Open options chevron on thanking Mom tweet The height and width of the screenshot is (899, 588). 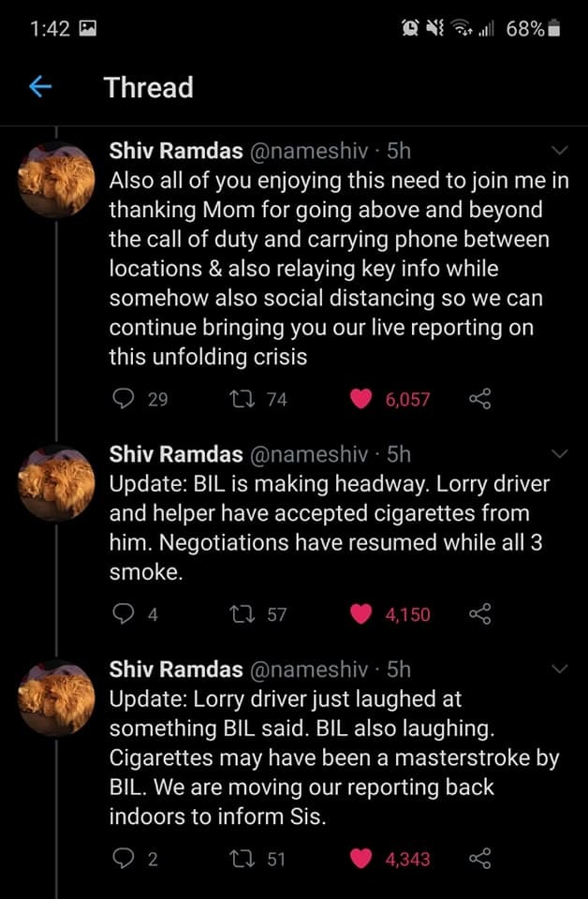(560, 151)
